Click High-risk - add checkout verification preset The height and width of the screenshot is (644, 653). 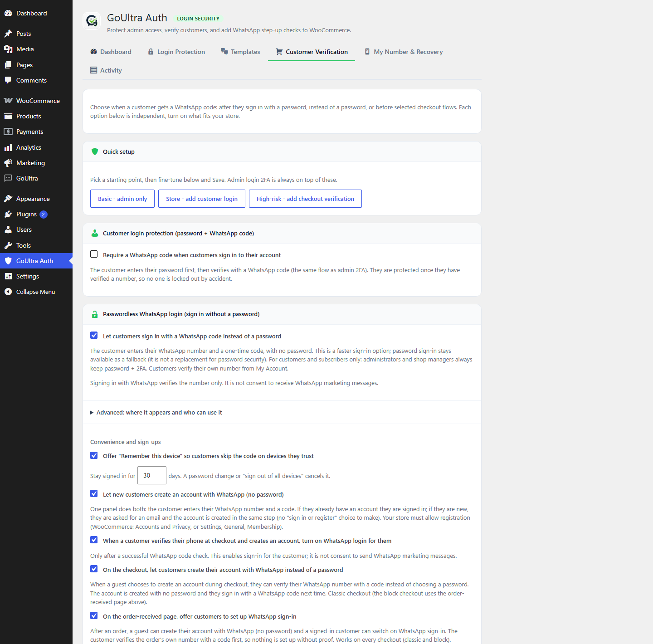coord(305,199)
